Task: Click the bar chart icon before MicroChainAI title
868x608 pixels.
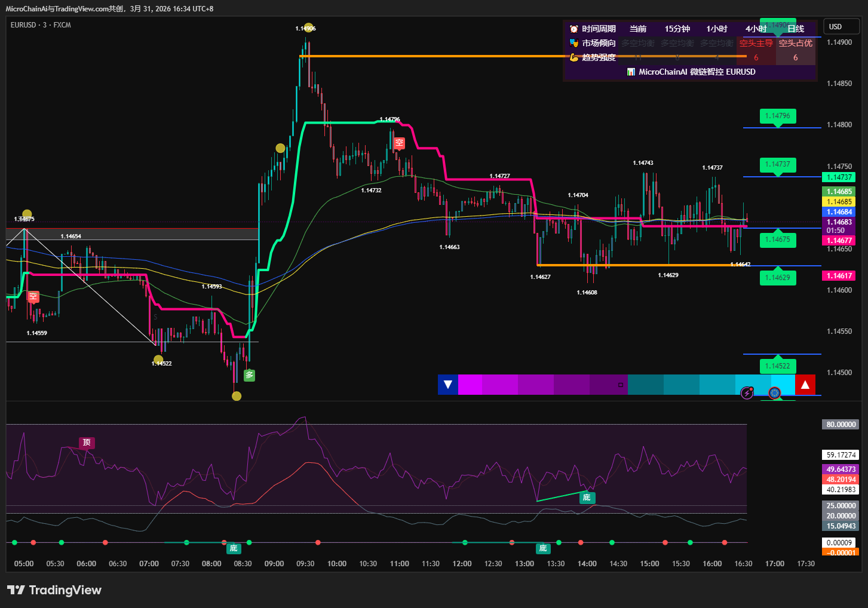Action: (631, 72)
